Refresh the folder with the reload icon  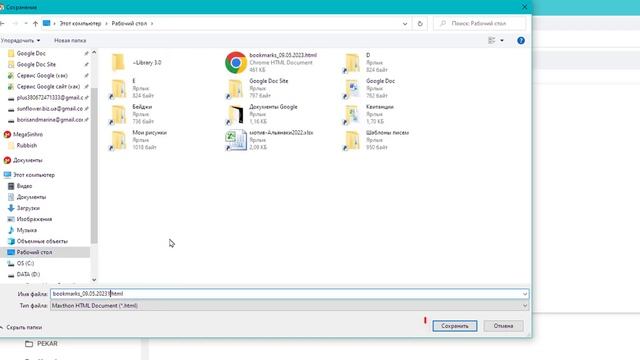[420, 24]
